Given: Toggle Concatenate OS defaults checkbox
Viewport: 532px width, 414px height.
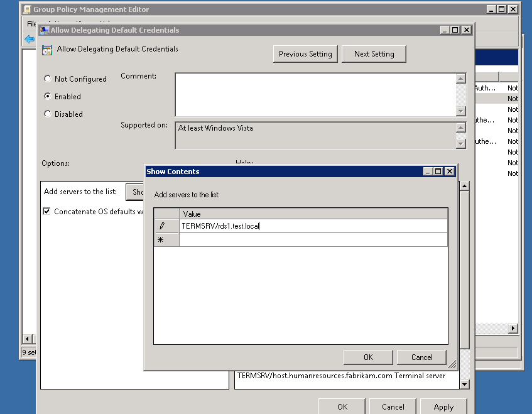Looking at the screenshot, I should [x=46, y=212].
